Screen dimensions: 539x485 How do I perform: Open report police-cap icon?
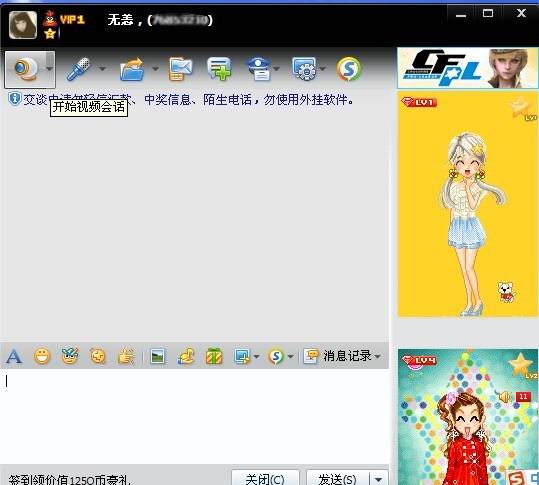(259, 69)
